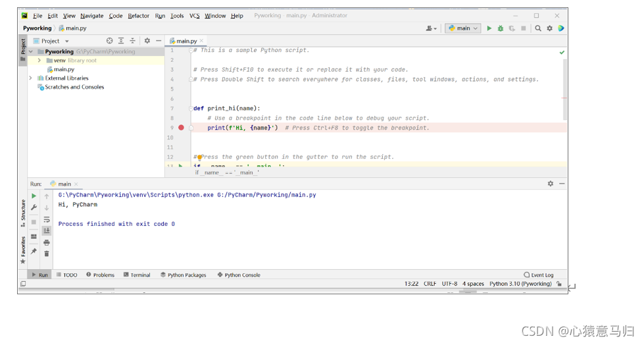Click the intention lightbulb on line 12
The image size is (644, 343).
(199, 157)
